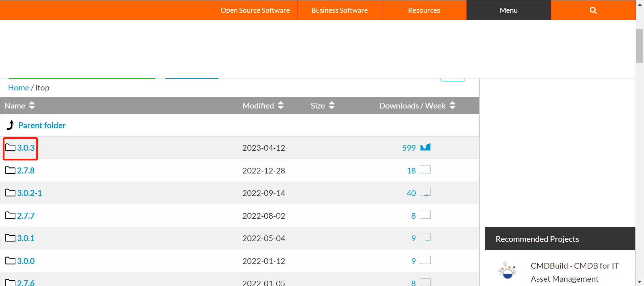Screen dimensions: 644x286
Task: Click the 2022-12-28 modified date
Action: coord(264,170)
